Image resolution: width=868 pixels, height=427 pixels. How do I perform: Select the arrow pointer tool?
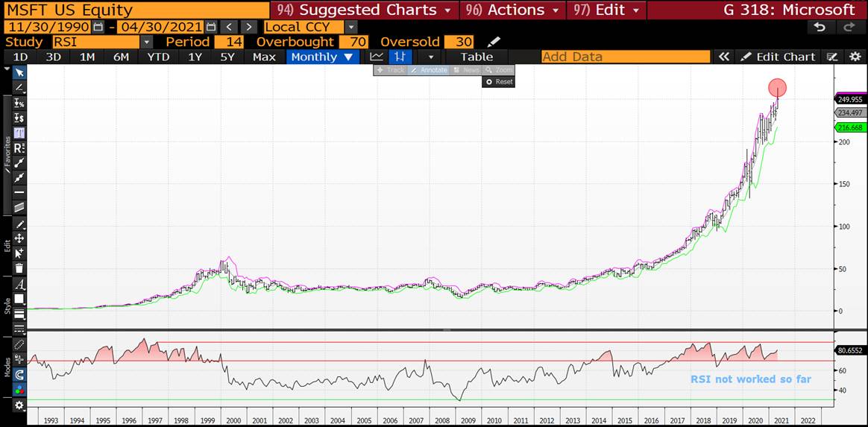pos(19,73)
